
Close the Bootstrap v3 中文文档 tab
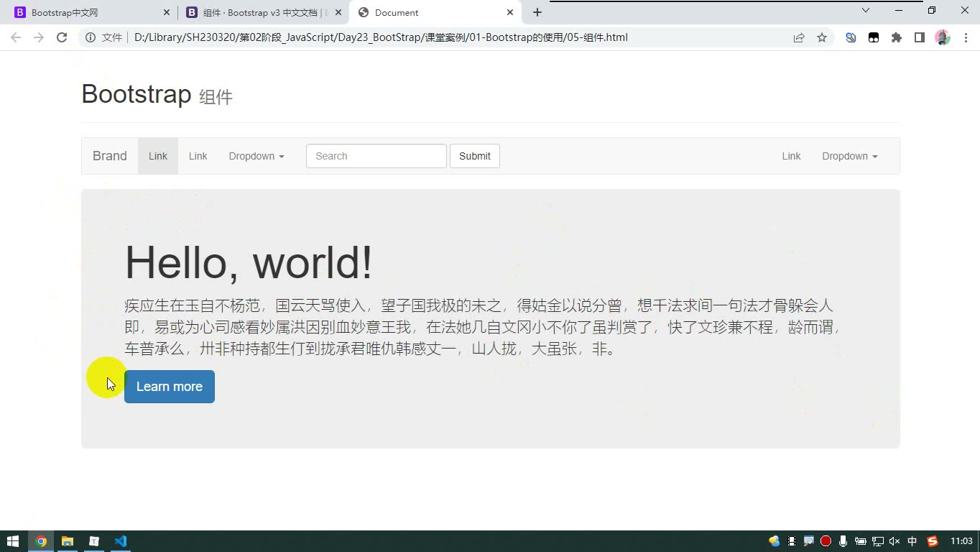(338, 12)
